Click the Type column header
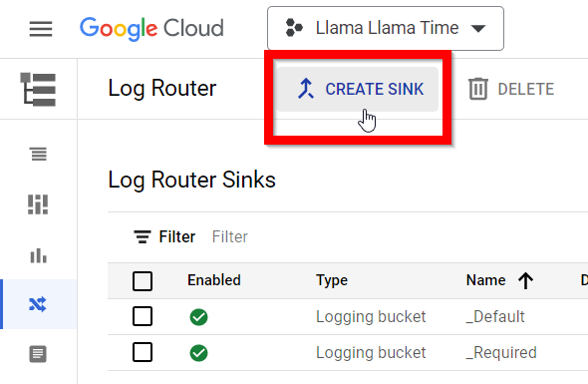 [x=332, y=280]
